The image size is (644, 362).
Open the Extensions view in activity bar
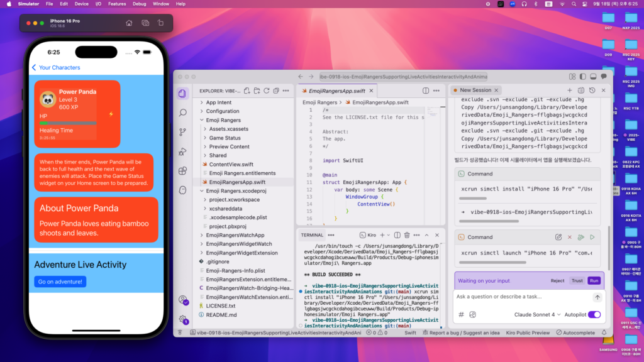tap(182, 170)
